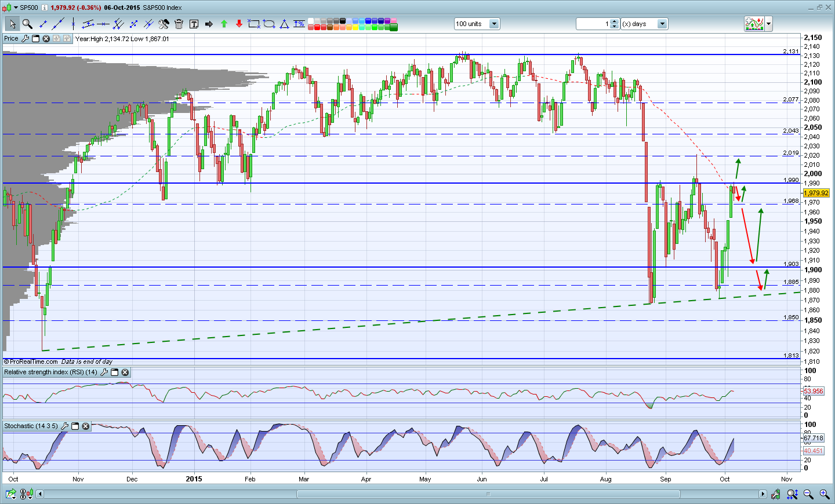Select the horizontal line tool
This screenshot has height=504, width=835.
tap(103, 24)
